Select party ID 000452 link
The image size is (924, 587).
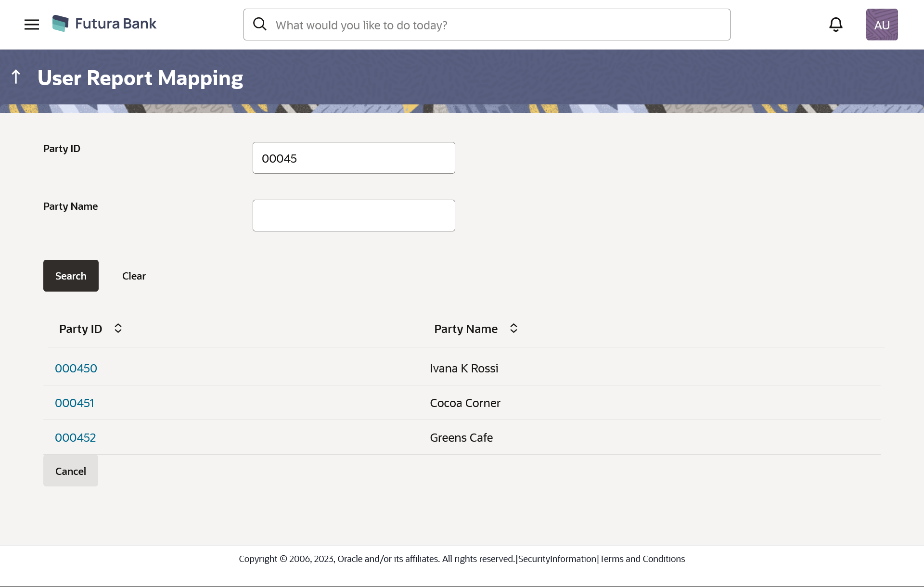[x=76, y=438]
